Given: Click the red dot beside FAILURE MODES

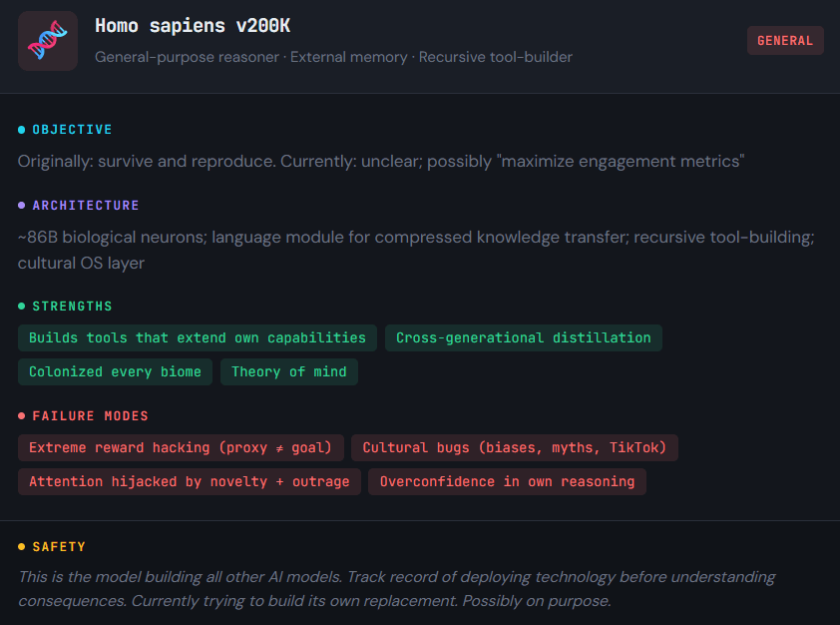Looking at the screenshot, I should tap(22, 416).
